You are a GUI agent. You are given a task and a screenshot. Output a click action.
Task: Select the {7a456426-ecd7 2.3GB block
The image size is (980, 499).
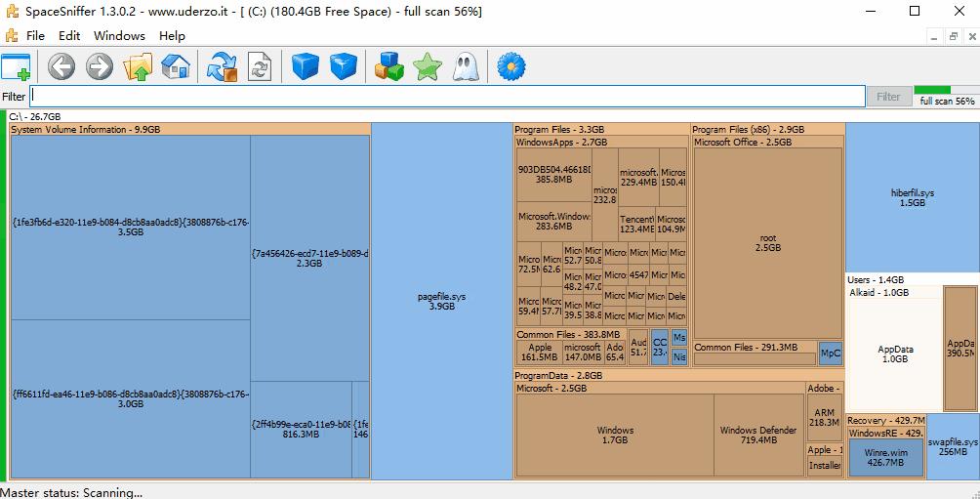[310, 258]
